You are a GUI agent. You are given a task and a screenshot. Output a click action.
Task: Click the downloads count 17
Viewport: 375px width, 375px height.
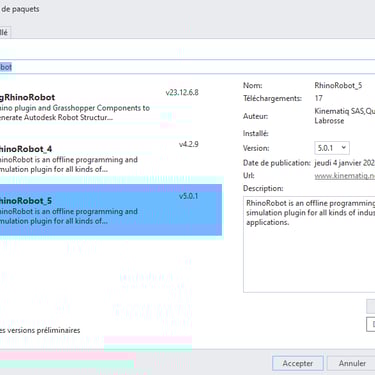(x=319, y=98)
